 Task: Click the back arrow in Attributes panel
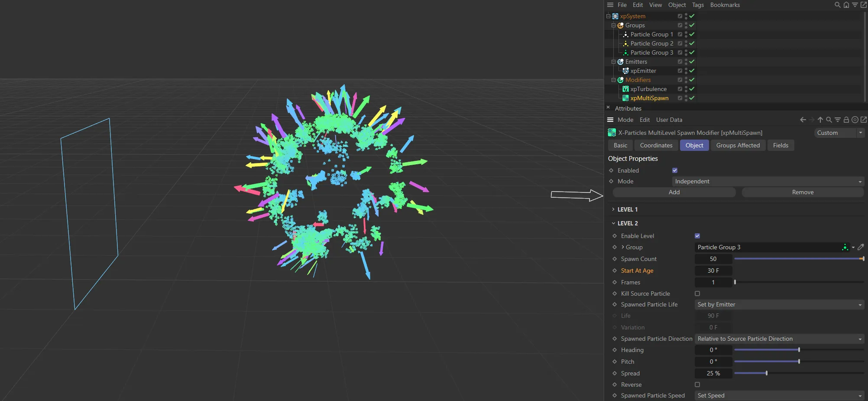tap(803, 120)
